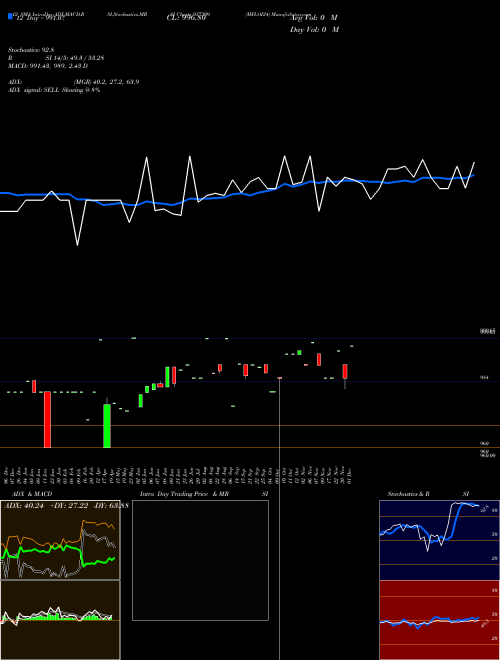The height and width of the screenshot is (660, 500).
Task: Click the RSI 14/5 values line
Action: pos(56,58)
